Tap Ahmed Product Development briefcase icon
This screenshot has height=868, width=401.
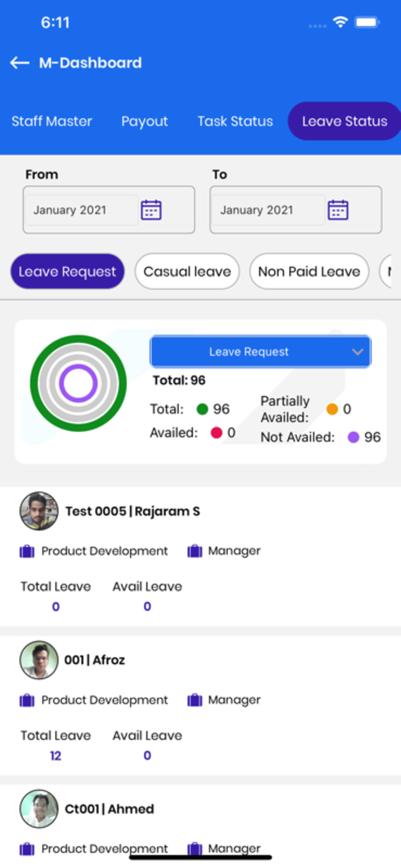click(x=27, y=849)
